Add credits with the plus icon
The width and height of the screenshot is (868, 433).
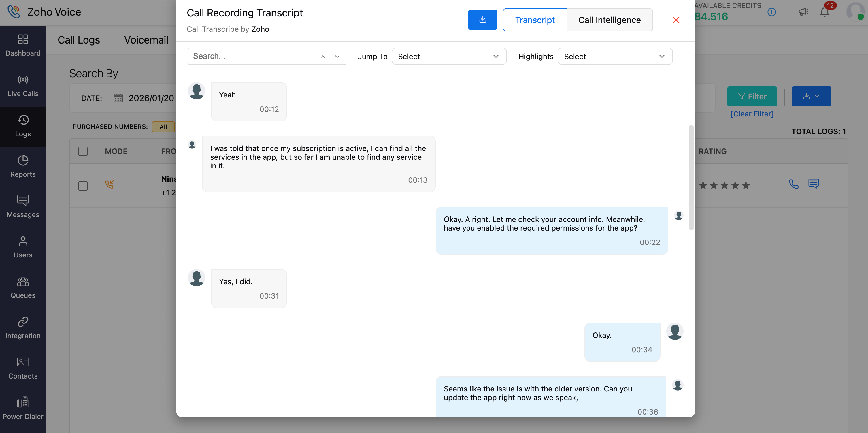772,12
